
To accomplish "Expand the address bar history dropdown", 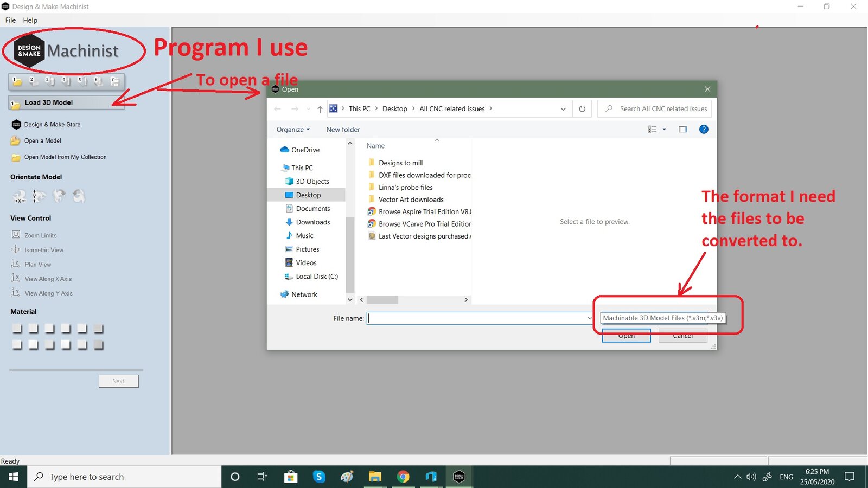I will point(563,109).
